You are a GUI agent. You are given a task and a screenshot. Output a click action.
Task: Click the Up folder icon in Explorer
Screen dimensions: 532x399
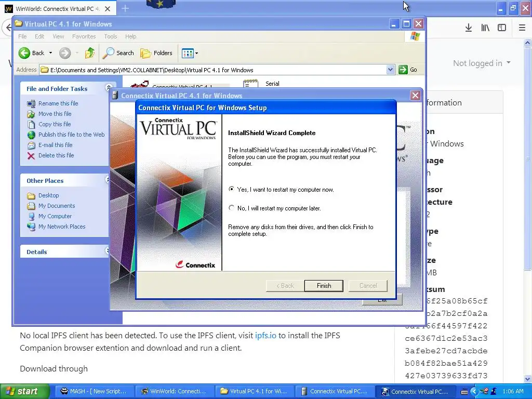point(90,53)
